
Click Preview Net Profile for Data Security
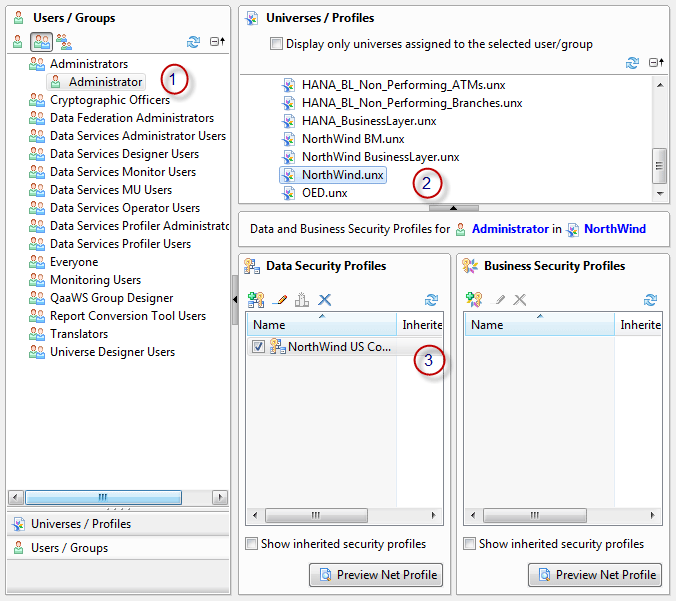click(x=376, y=575)
